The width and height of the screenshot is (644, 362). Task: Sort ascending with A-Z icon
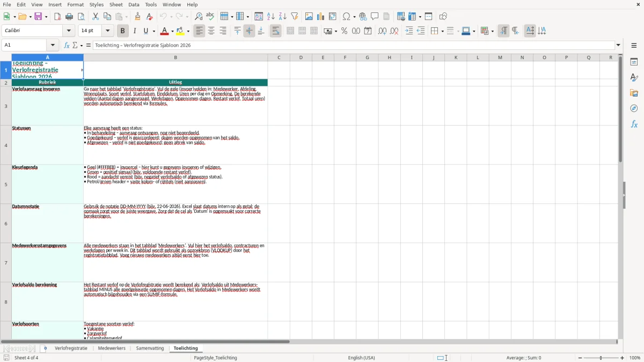click(271, 17)
